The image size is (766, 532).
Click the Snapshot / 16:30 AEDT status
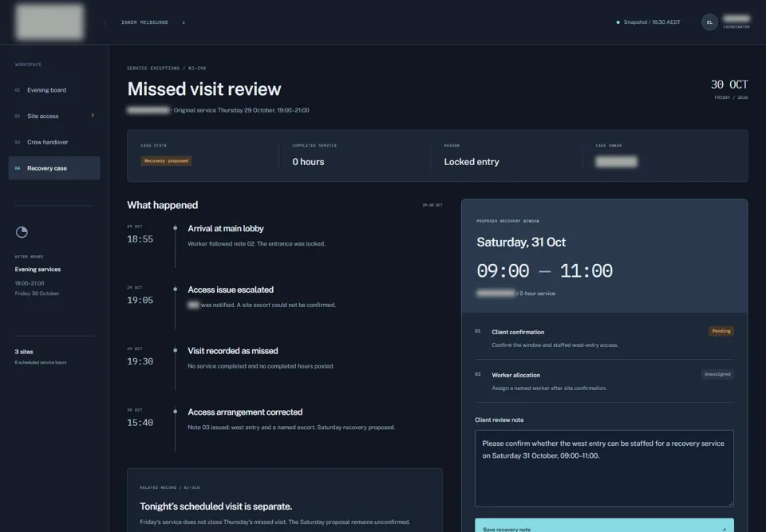648,22
